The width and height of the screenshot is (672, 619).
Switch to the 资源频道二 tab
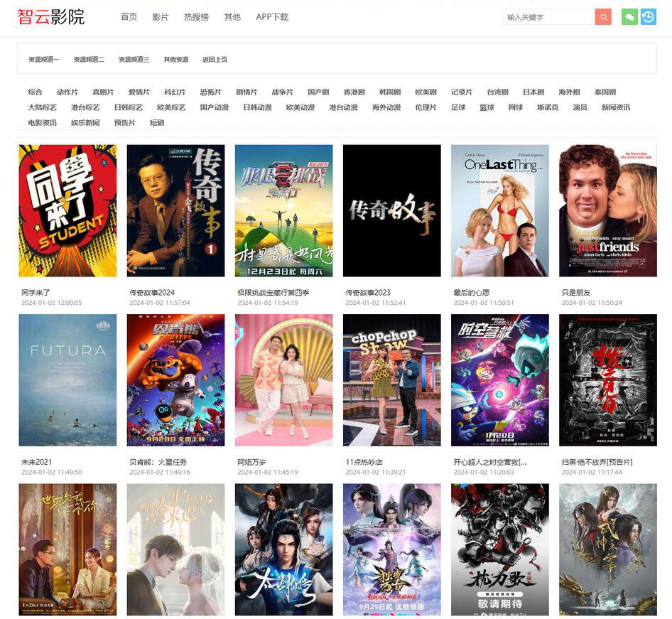pyautogui.click(x=89, y=60)
